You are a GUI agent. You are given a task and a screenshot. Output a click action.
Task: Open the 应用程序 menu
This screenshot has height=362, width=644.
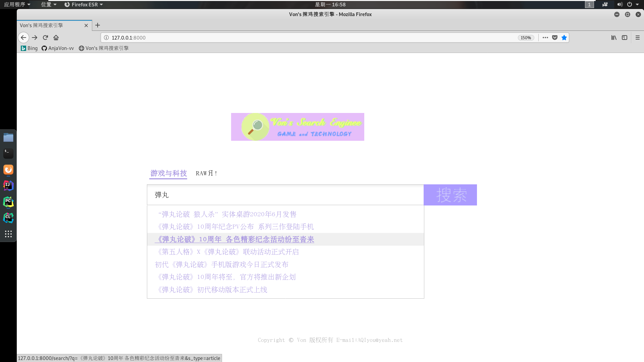(16, 4)
